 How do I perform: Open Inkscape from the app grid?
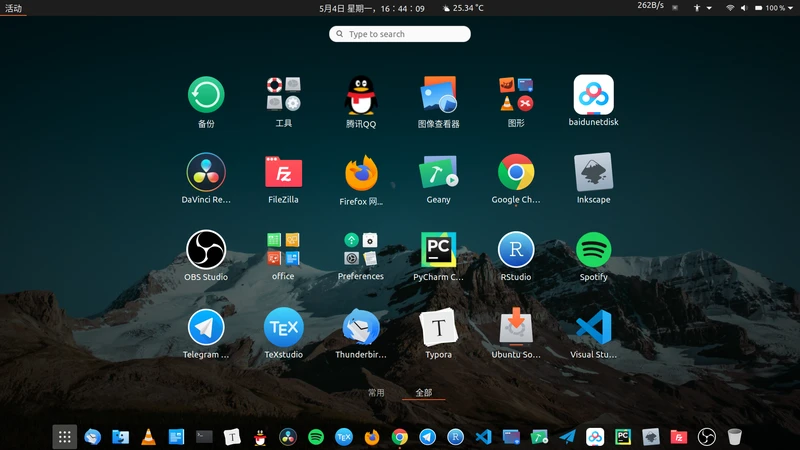[593, 172]
